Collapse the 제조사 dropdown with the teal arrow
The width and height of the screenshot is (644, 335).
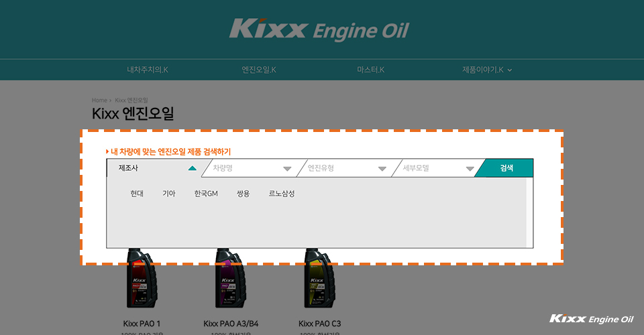pyautogui.click(x=193, y=168)
